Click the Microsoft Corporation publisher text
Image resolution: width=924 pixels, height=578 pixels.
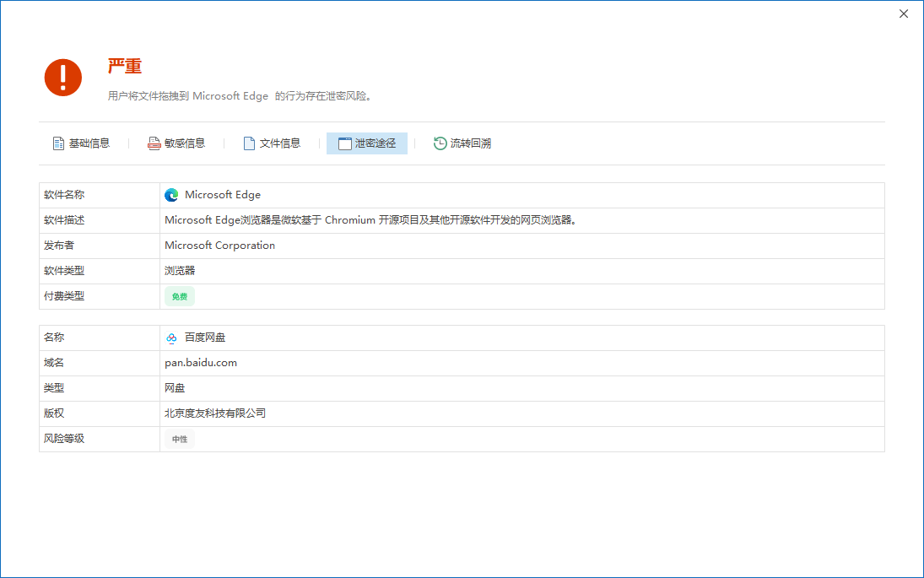coord(220,246)
